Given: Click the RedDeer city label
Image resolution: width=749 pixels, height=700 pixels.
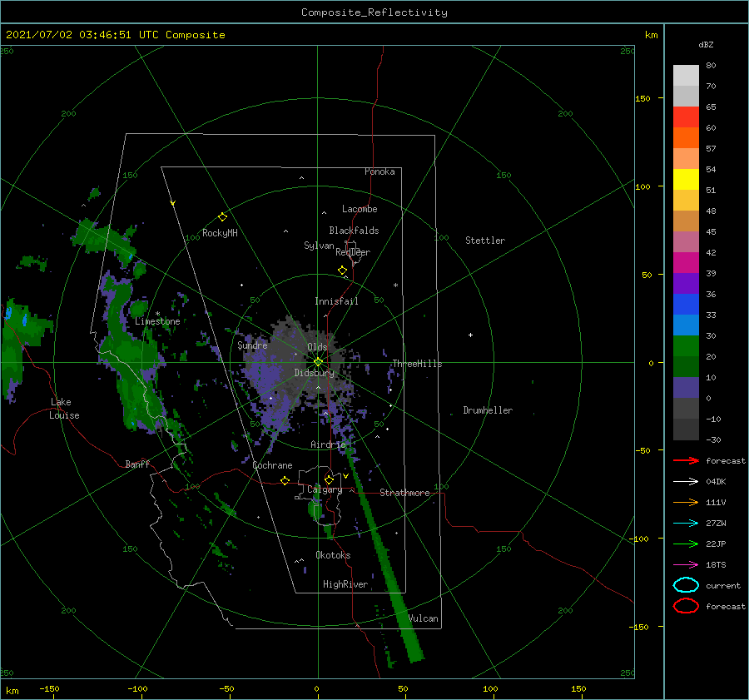Looking at the screenshot, I should click(x=353, y=252).
